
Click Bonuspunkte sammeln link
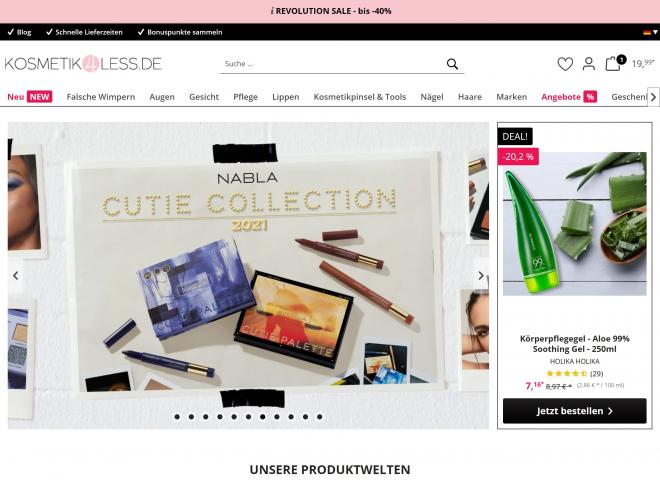(180, 32)
